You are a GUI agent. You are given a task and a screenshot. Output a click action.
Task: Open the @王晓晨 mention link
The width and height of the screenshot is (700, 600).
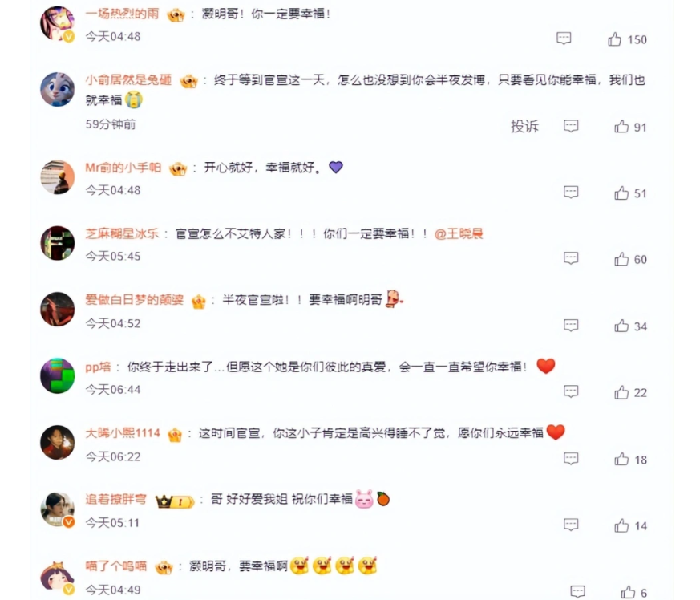[x=459, y=233]
